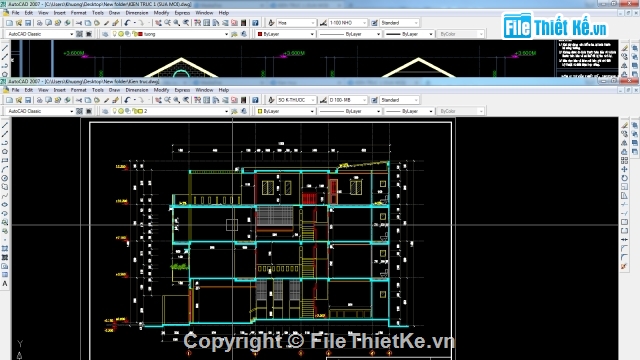Select Circle tool in Kien truc draw toolbar

tap(5, 178)
